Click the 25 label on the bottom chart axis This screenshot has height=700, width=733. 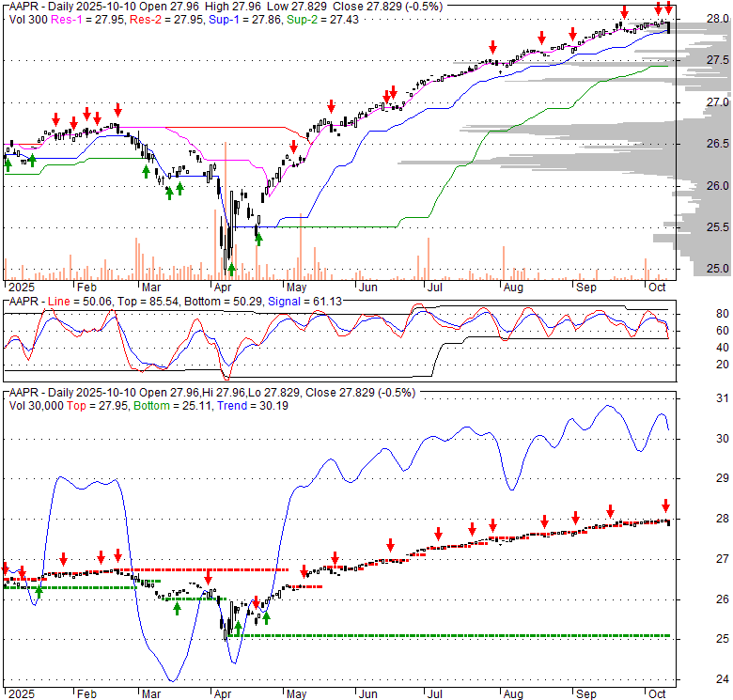tap(723, 639)
